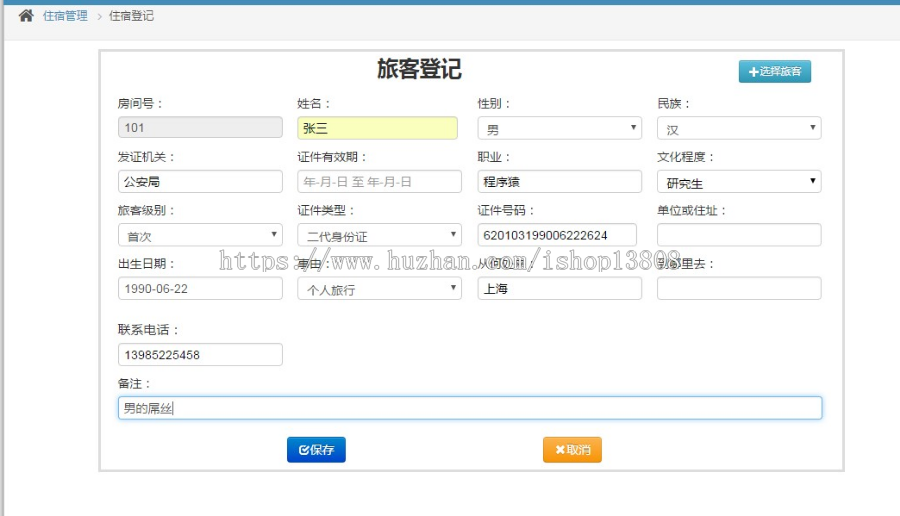900x516 pixels.
Task: Open the 性别 dropdown showing 男
Action: point(560,129)
